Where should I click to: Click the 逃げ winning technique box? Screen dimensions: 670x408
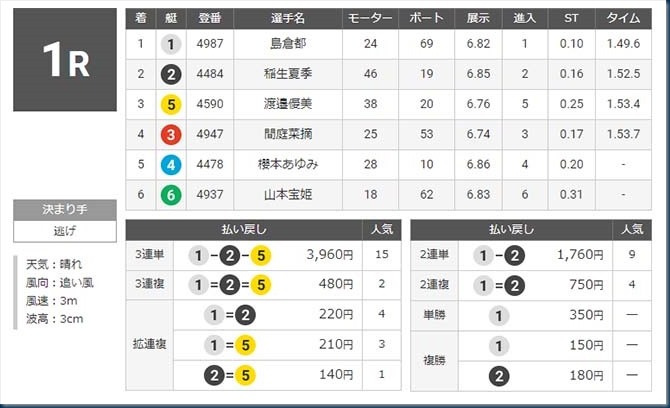click(65, 231)
